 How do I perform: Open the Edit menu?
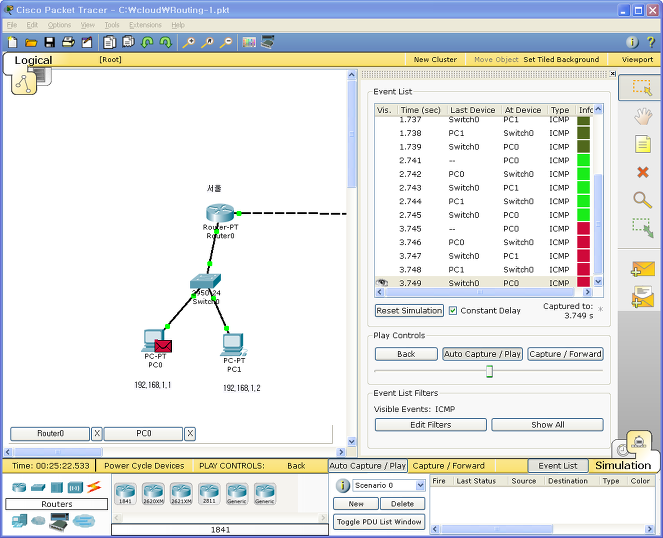click(32, 25)
